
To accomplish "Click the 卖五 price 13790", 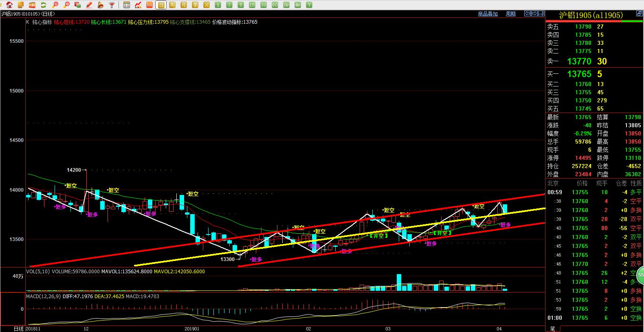I will (x=583, y=27).
